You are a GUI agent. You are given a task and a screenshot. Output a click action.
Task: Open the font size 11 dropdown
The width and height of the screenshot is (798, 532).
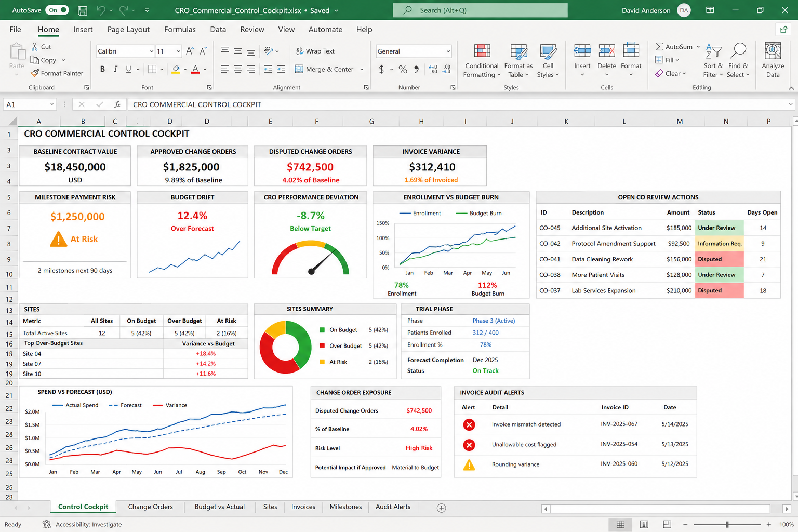(178, 51)
